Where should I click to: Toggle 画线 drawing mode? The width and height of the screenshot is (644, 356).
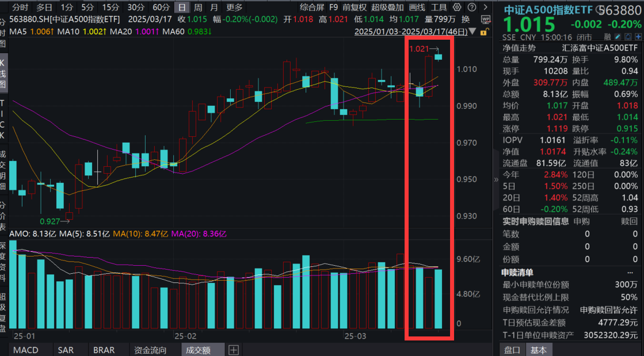click(418, 7)
